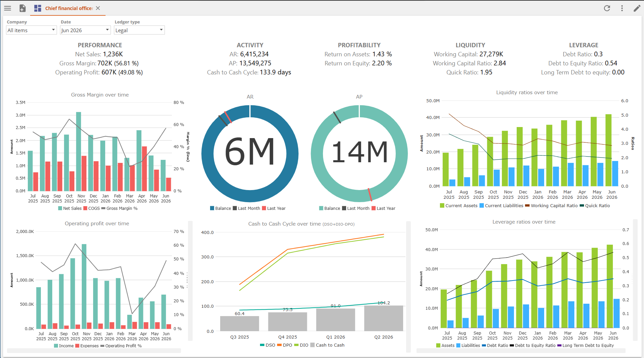
Task: Switch to Chief financial officer tab
Action: pos(69,8)
